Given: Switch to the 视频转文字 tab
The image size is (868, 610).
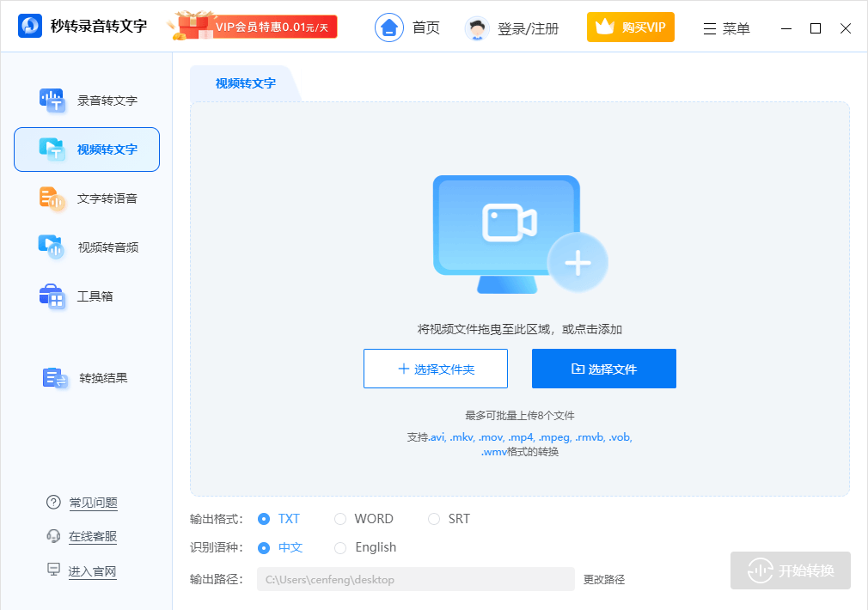Looking at the screenshot, I should click(x=245, y=83).
